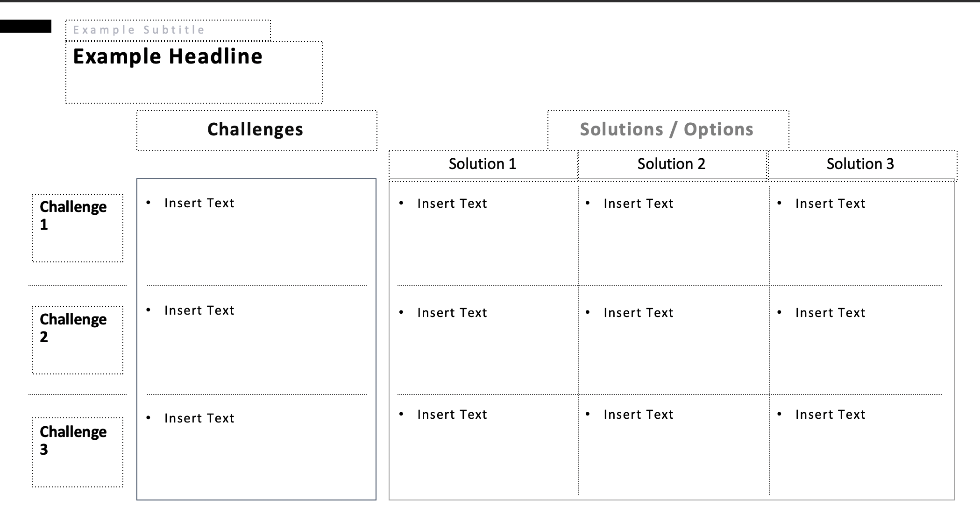Select the black rectangle beside the subtitle
This screenshot has height=521, width=980.
tap(26, 26)
